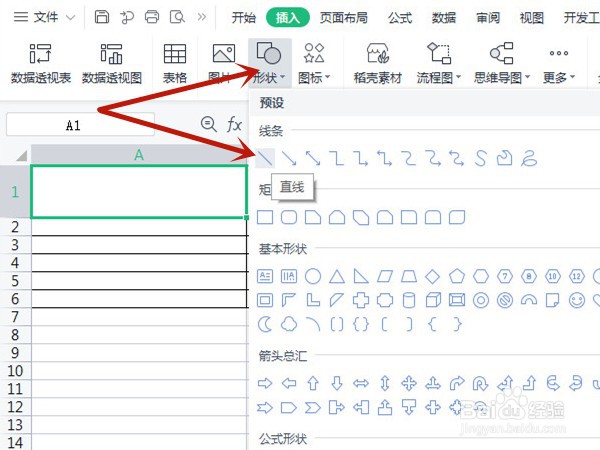Select the smiley face shape
Viewport: 600px width, 450px height.
point(577,300)
